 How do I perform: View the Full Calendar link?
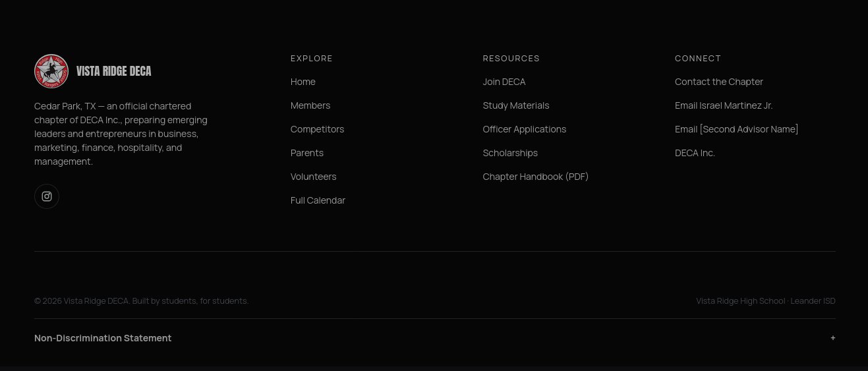click(x=318, y=200)
